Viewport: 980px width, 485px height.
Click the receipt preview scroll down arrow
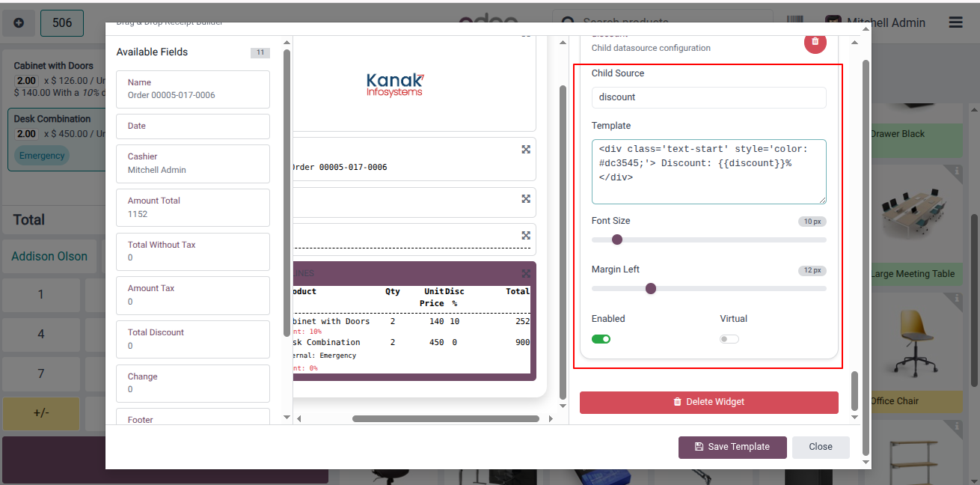pos(563,406)
